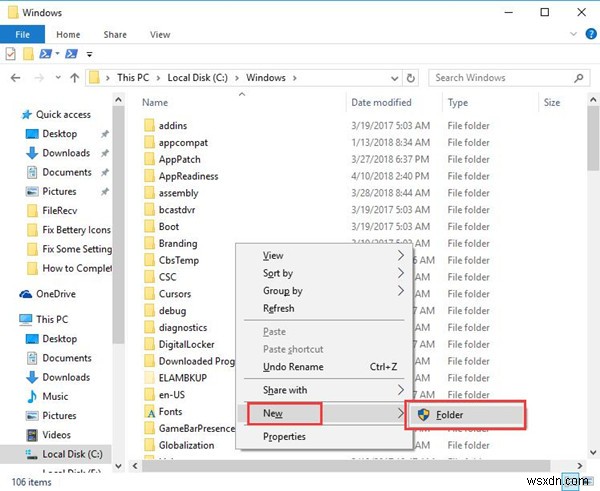The image size is (600, 491).
Task: Open Videos under This PC
Action: pos(56,435)
